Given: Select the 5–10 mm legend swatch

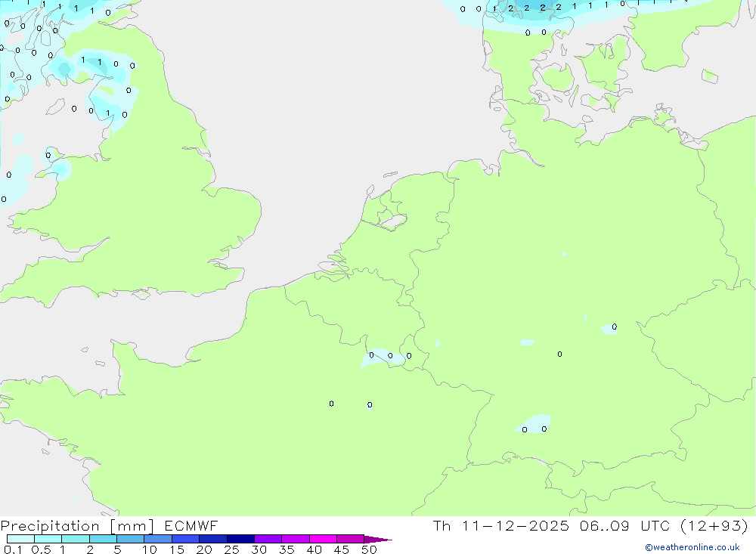Looking at the screenshot, I should 131,539.
